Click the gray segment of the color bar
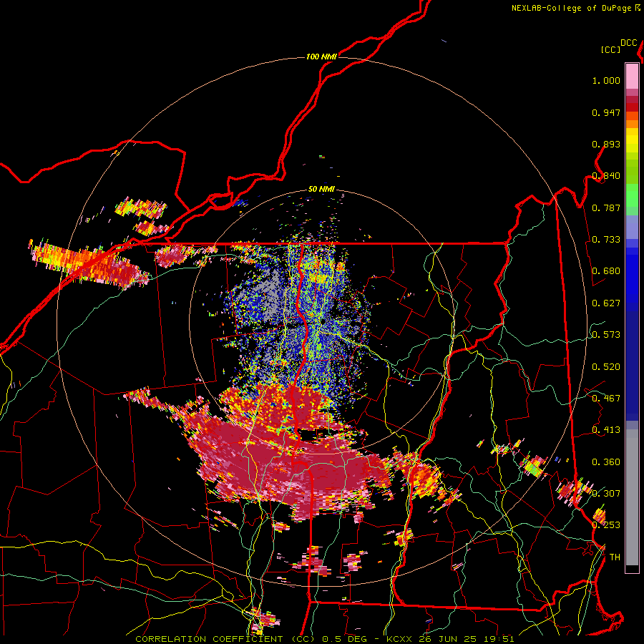 (632, 497)
